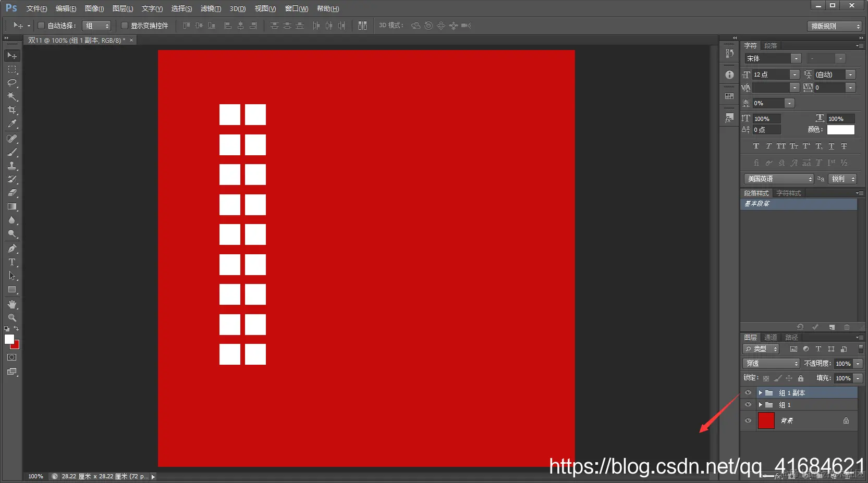Image resolution: width=868 pixels, height=483 pixels.
Task: Open the 美国英语 language dropdown
Action: tap(779, 179)
